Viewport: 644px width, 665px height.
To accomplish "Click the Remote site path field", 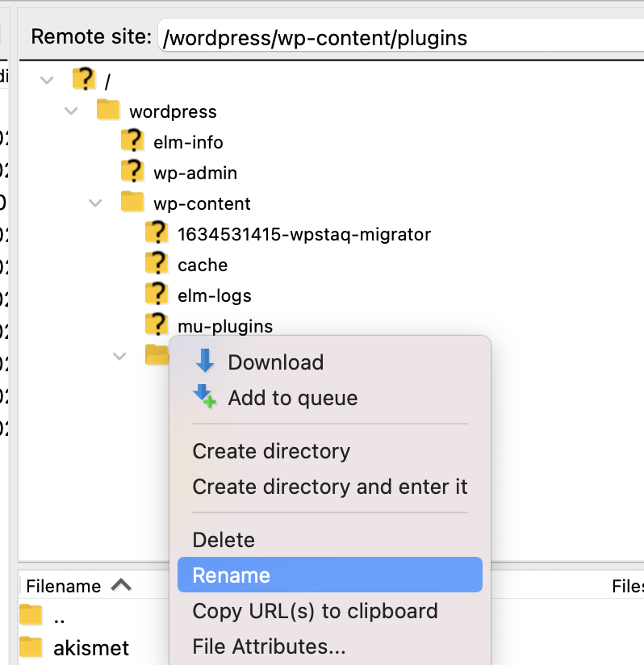I will point(399,37).
